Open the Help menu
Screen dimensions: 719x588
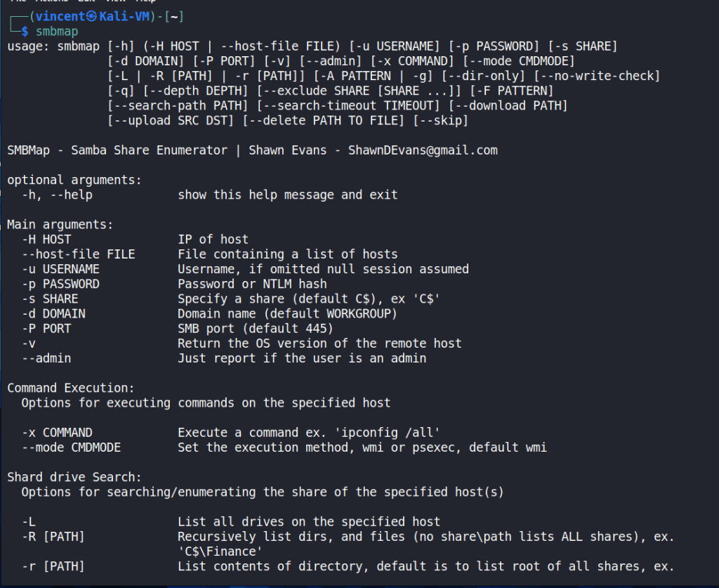pyautogui.click(x=146, y=1)
